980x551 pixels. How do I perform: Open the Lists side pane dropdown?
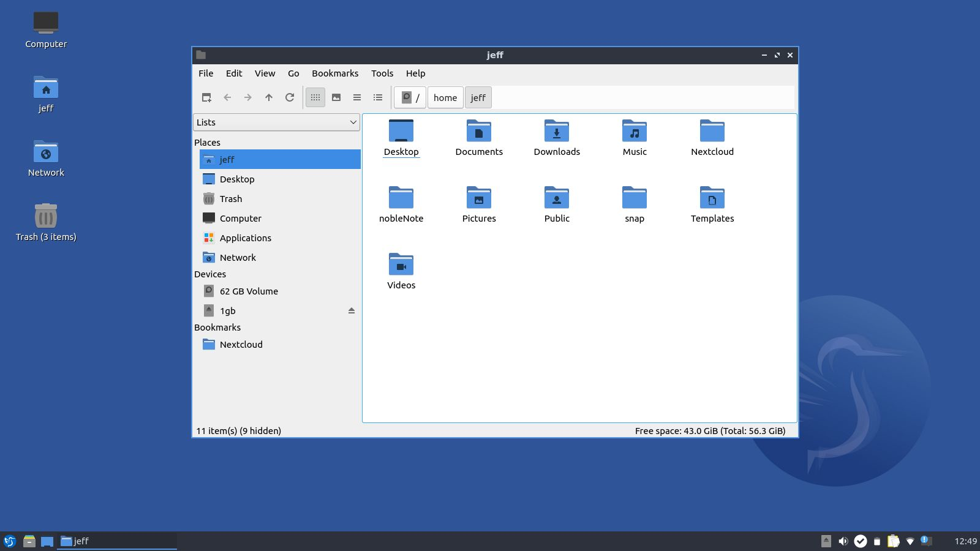point(277,122)
